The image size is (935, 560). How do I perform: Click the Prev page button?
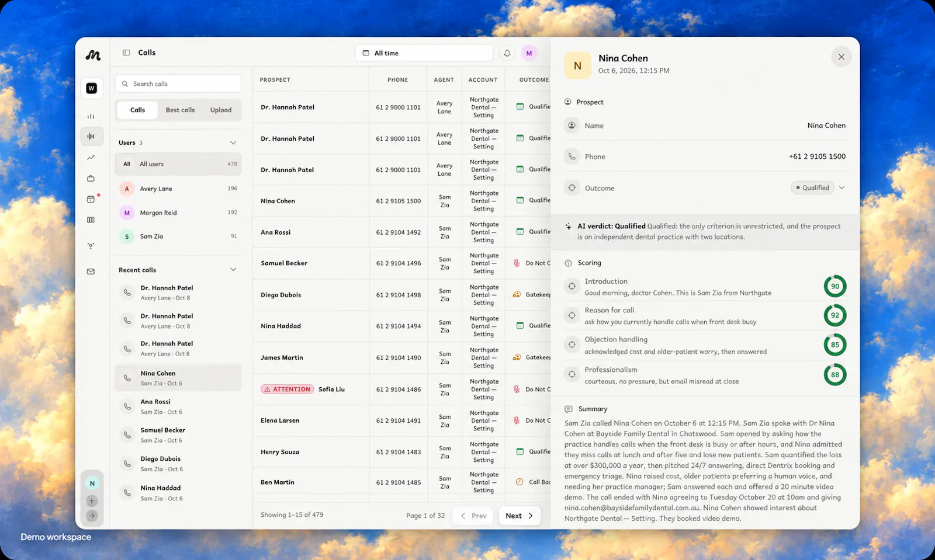pyautogui.click(x=474, y=516)
